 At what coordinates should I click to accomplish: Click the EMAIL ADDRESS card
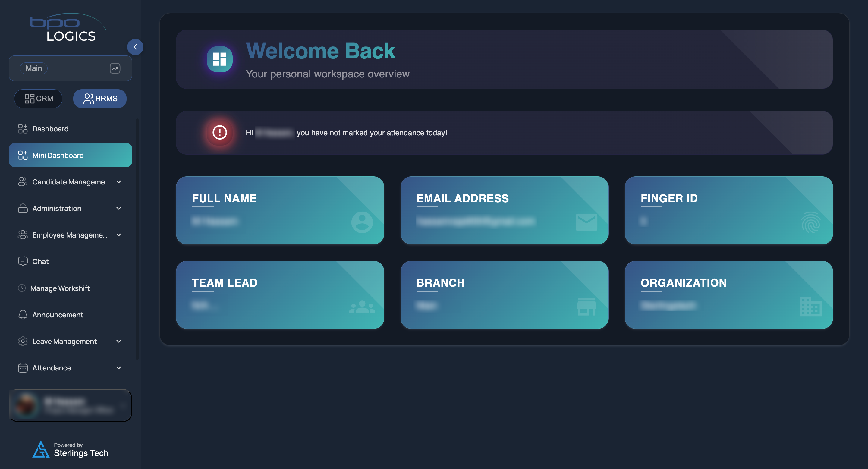pos(504,210)
